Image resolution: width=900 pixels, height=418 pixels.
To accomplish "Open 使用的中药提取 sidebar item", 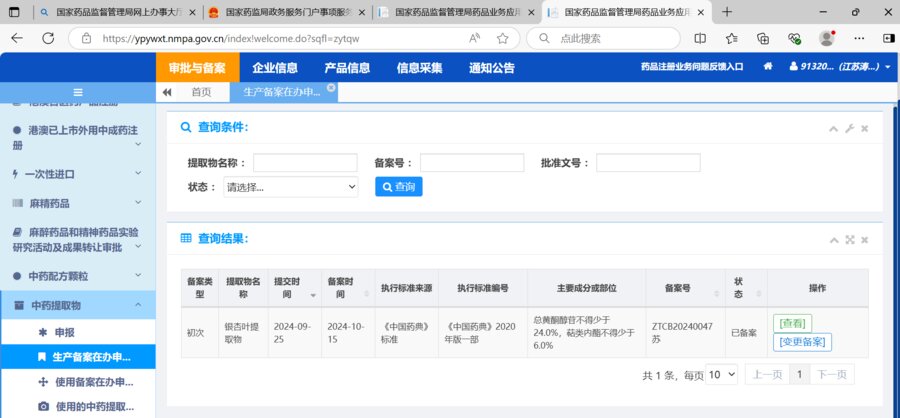I will [77, 407].
